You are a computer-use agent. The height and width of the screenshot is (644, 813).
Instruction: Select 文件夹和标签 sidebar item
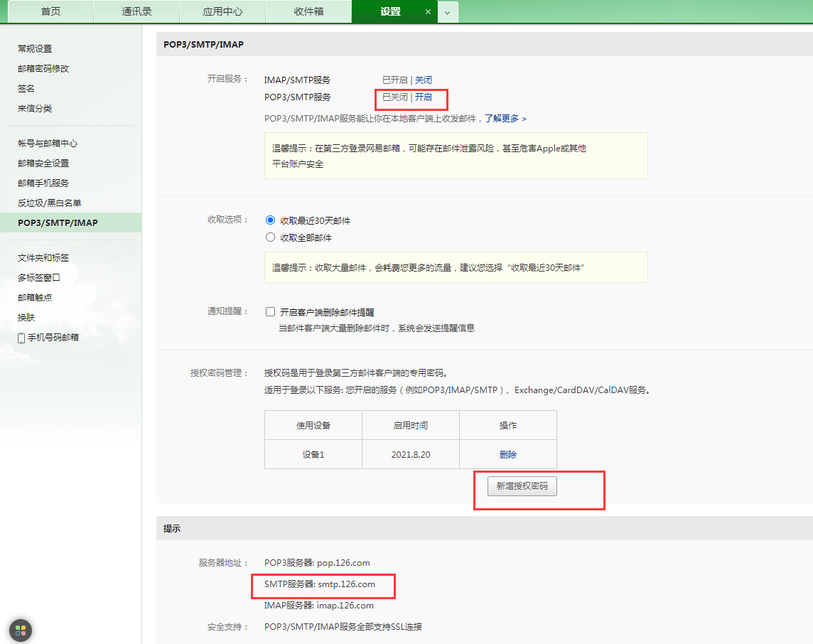click(x=43, y=258)
